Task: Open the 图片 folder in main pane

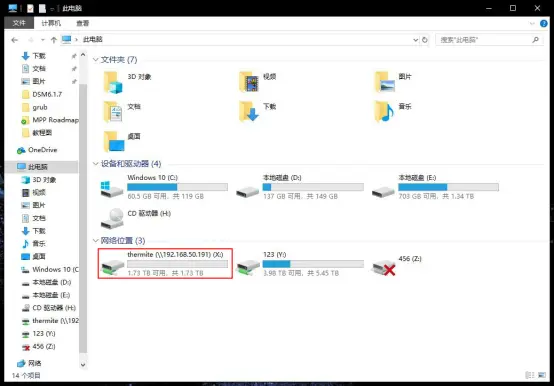Action: click(385, 82)
